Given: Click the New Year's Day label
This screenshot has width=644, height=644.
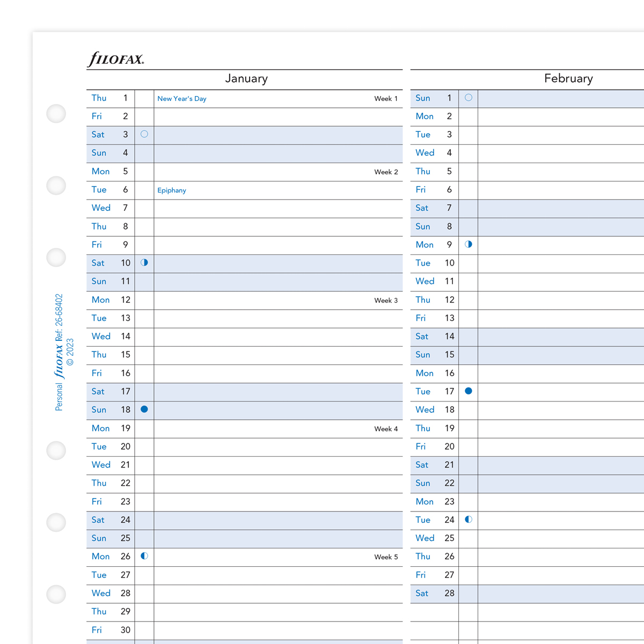Looking at the screenshot, I should 182,99.
